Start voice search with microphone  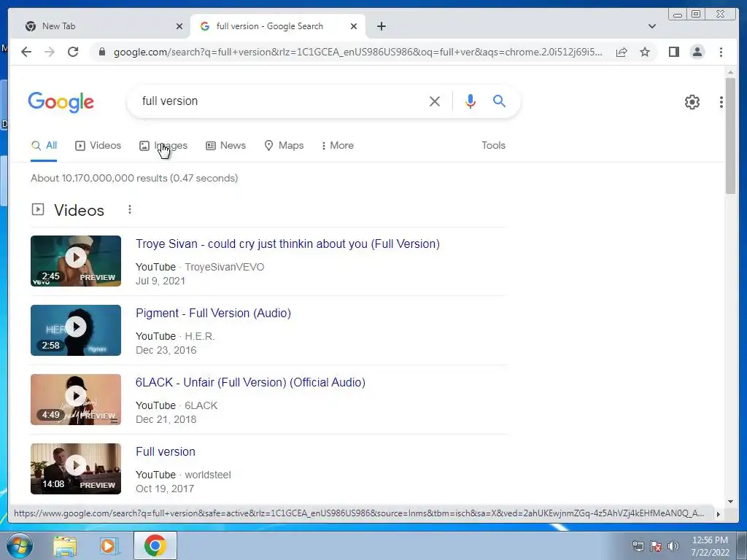coord(471,101)
